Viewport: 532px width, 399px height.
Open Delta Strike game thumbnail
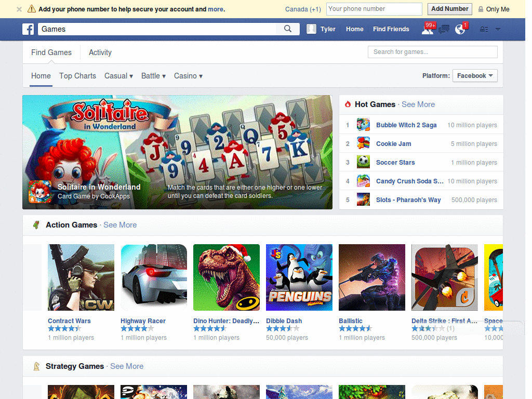[445, 277]
